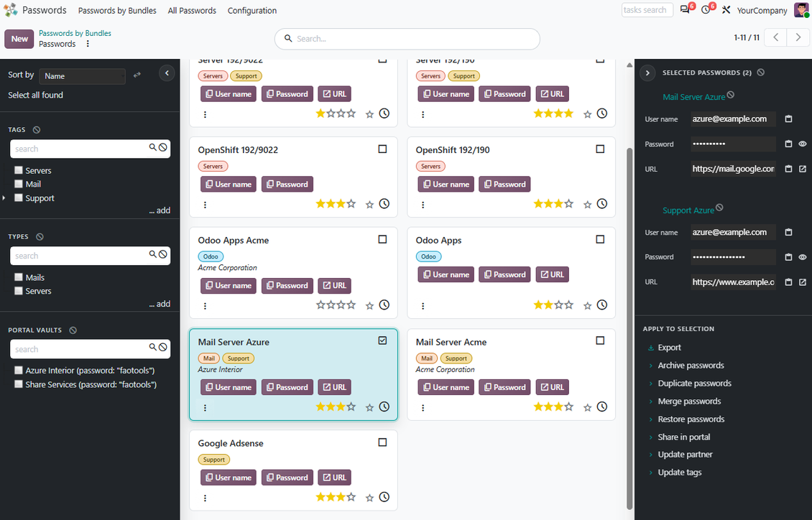This screenshot has height=520, width=812.
Task: Collapse the Selected Passwords panel
Action: click(x=647, y=73)
